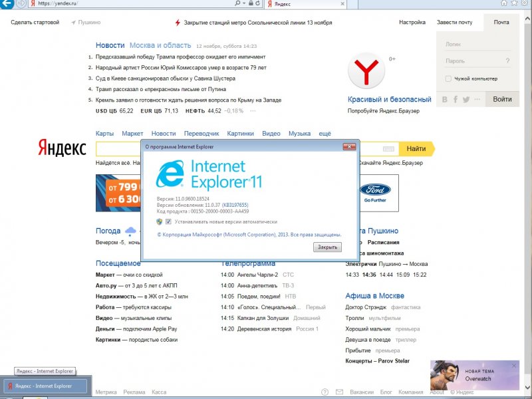The image size is (532, 399).
Task: Click the VK login icon
Action: [x=445, y=99]
